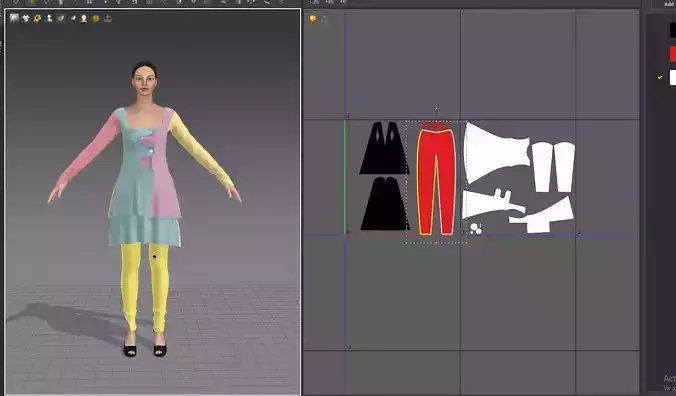Click the gray export icon in 3D toolbar
This screenshot has height=396, width=676.
tap(108, 19)
